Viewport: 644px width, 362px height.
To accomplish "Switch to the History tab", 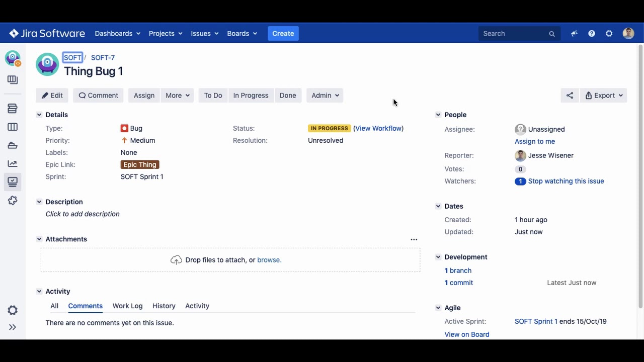I will click(164, 306).
